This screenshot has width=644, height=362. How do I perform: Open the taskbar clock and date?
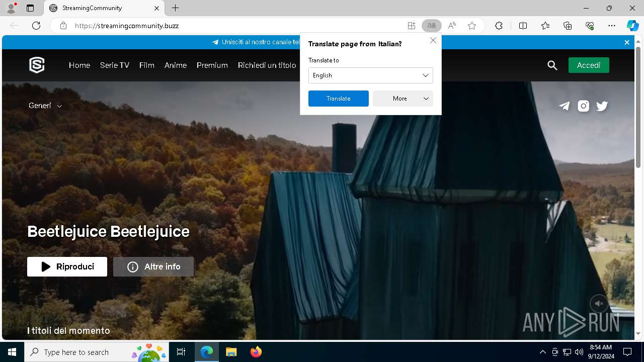[x=601, y=352]
